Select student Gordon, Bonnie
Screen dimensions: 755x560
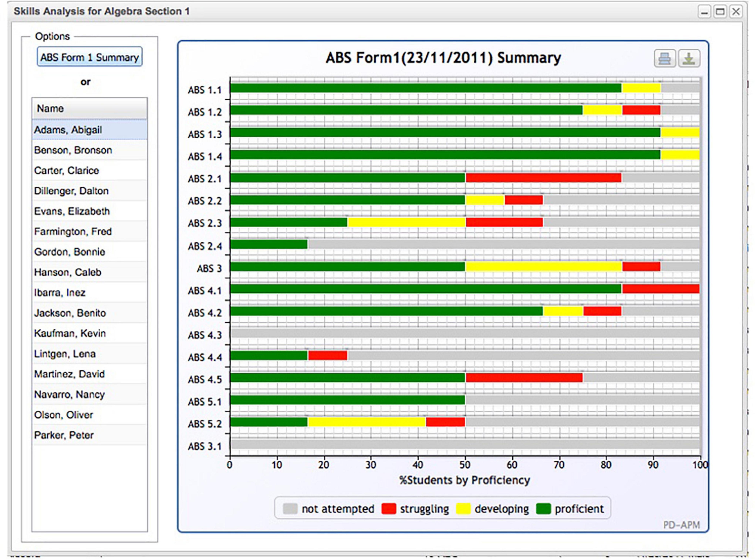click(89, 251)
